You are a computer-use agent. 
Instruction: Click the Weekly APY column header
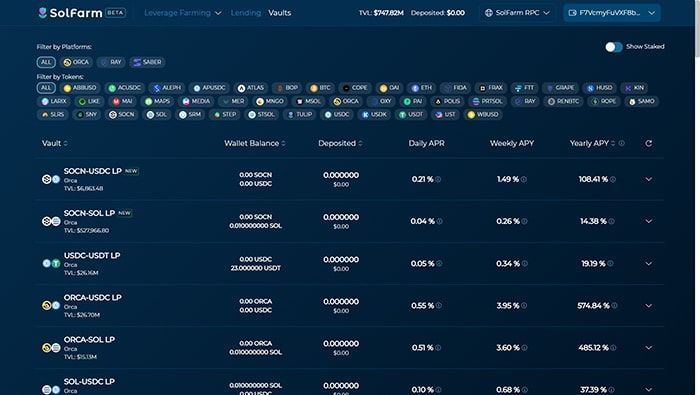(512, 143)
